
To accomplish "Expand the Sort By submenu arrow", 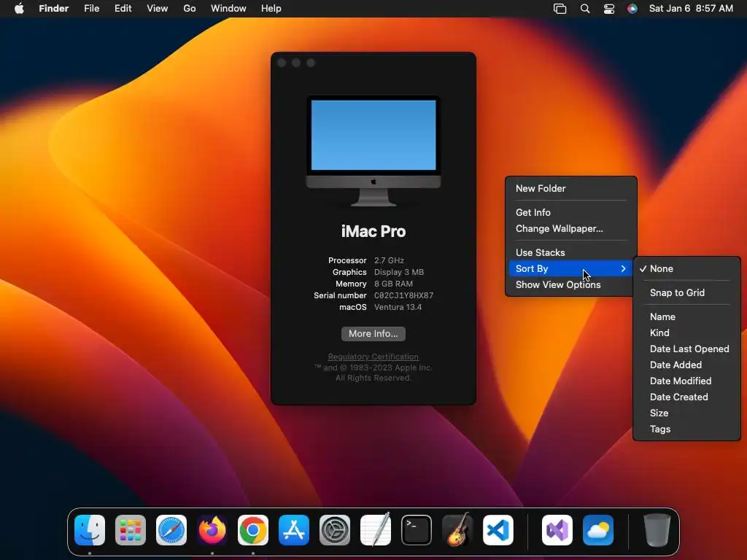I will 623,268.
